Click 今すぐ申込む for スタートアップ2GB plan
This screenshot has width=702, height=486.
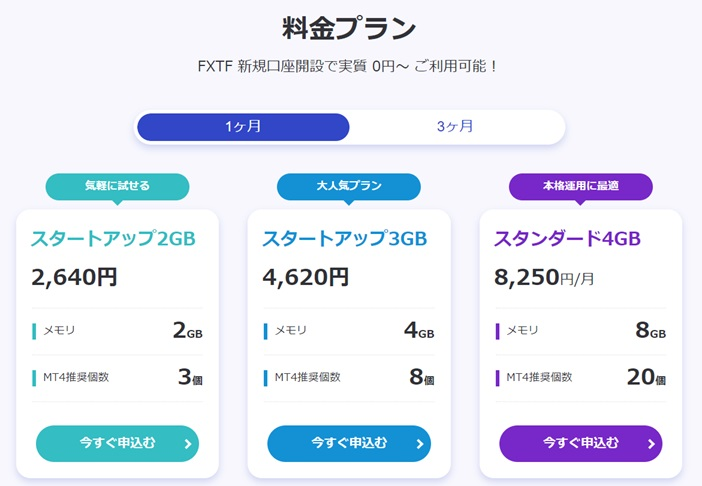point(117,443)
